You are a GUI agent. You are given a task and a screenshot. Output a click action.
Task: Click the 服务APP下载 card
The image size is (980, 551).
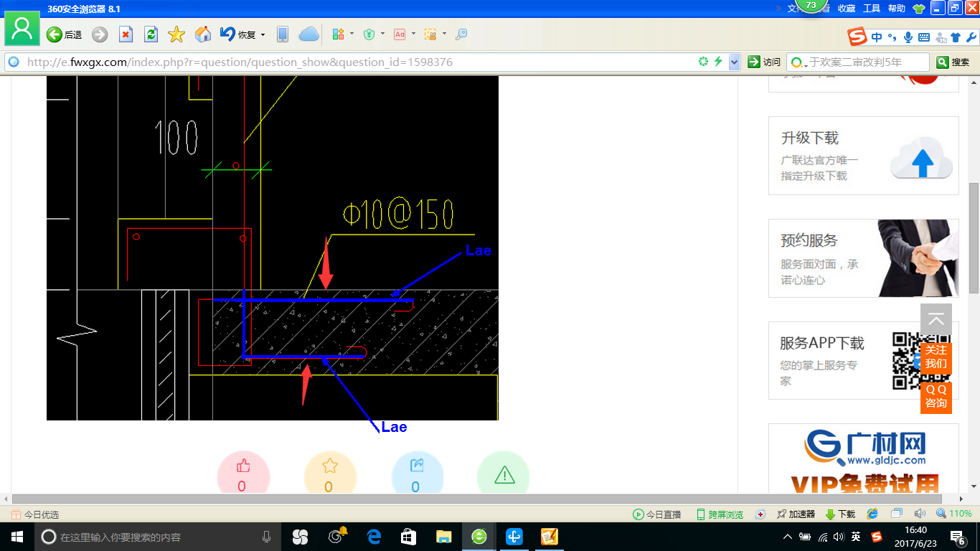pos(864,360)
